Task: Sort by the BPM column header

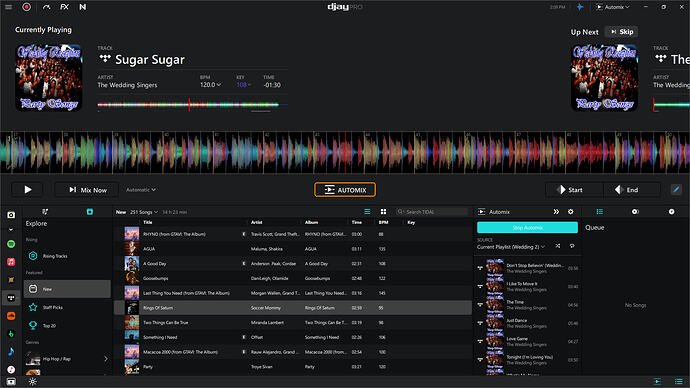Action: [383, 222]
